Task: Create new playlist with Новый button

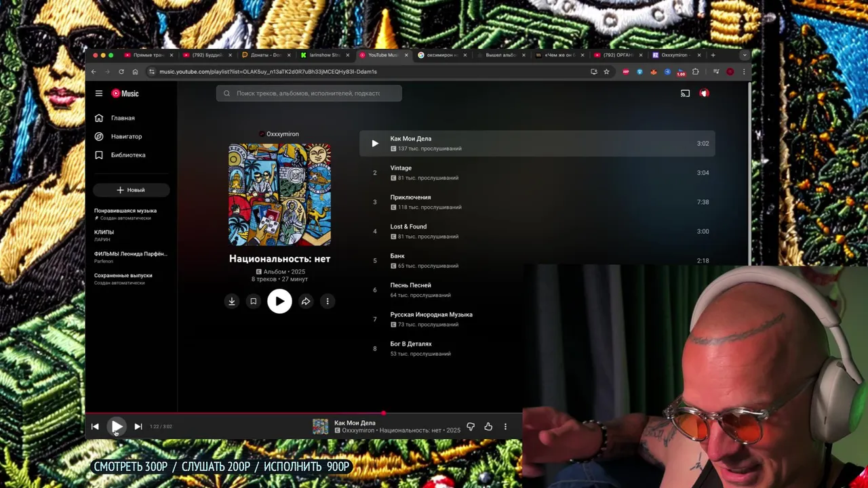Action: pyautogui.click(x=131, y=190)
